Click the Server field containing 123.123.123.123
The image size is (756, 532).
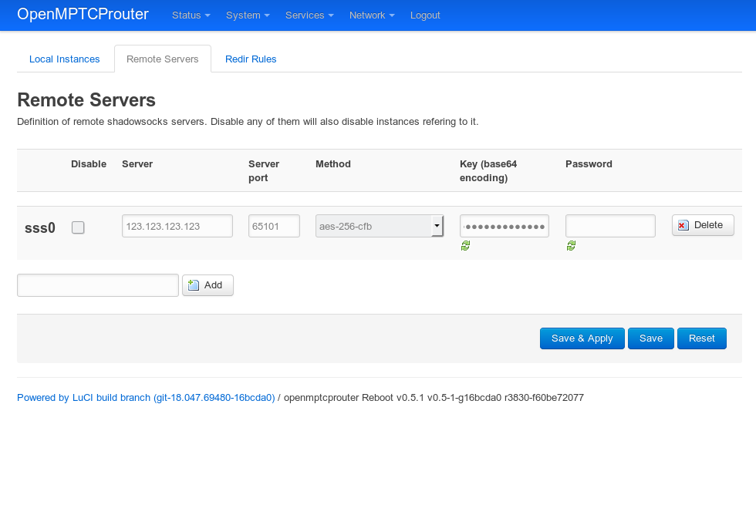tap(177, 225)
